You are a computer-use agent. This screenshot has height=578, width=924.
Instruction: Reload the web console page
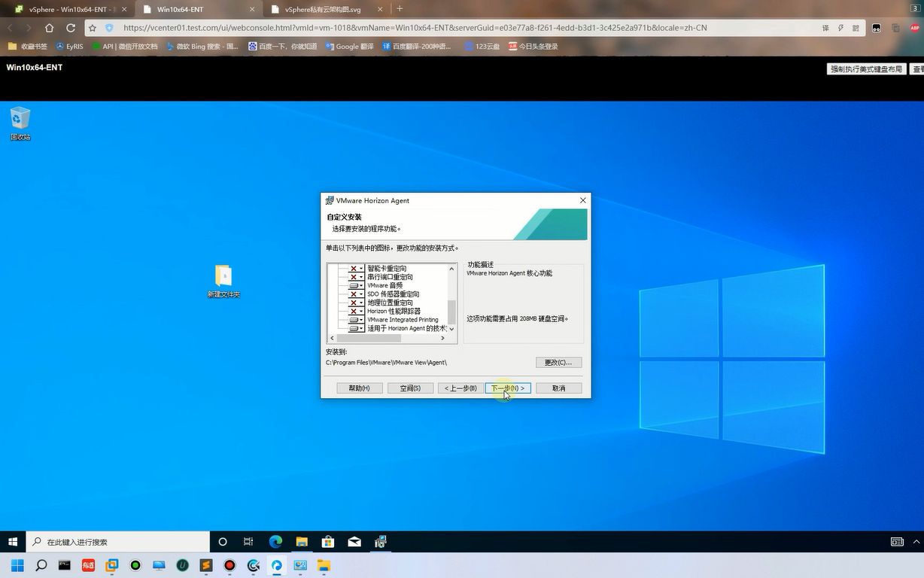tap(70, 28)
